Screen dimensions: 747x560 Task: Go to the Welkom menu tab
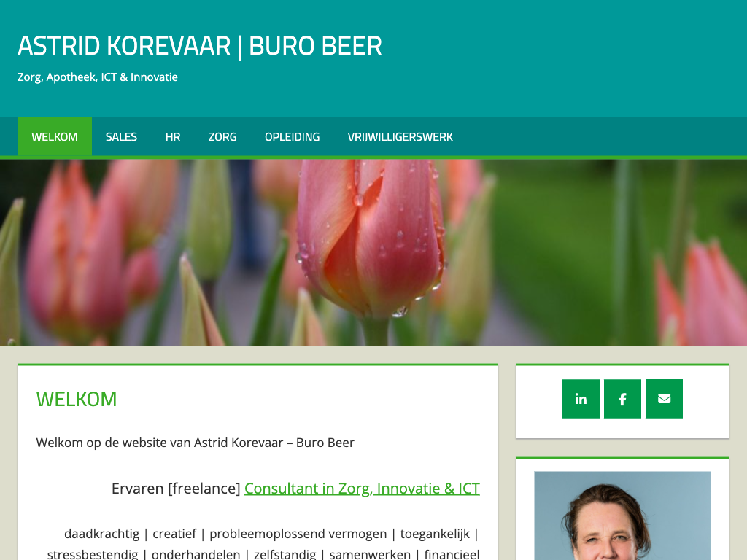pos(55,136)
